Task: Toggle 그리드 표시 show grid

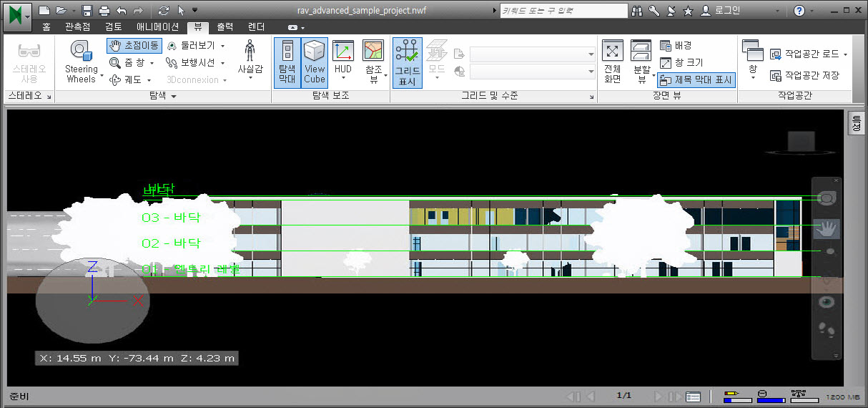Action: pyautogui.click(x=408, y=62)
